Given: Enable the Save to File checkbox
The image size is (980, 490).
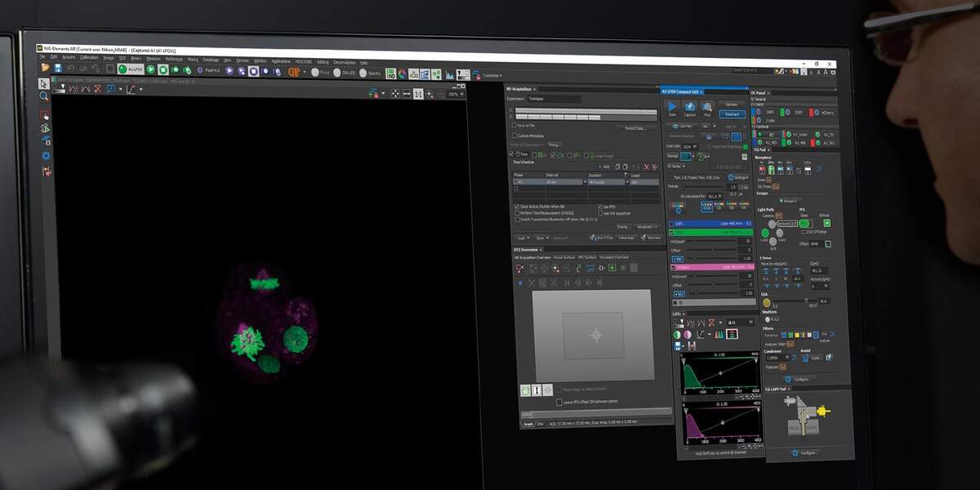Looking at the screenshot, I should (x=514, y=126).
